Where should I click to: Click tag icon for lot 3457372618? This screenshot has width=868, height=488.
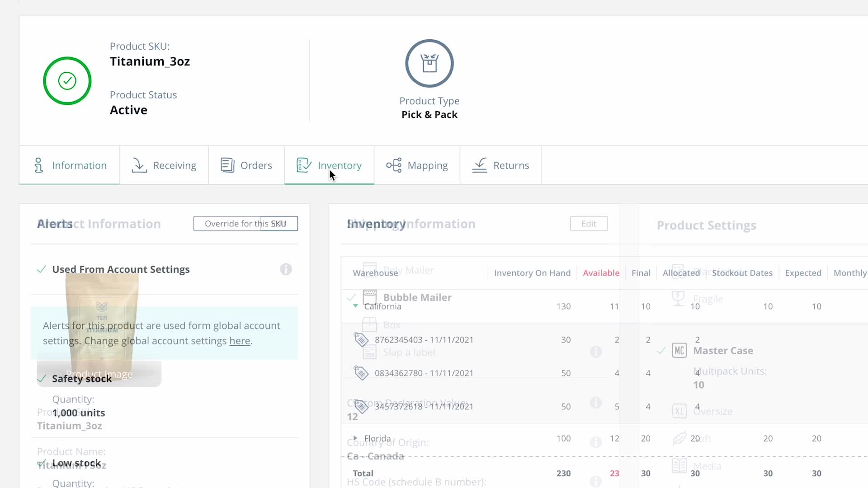tap(361, 407)
